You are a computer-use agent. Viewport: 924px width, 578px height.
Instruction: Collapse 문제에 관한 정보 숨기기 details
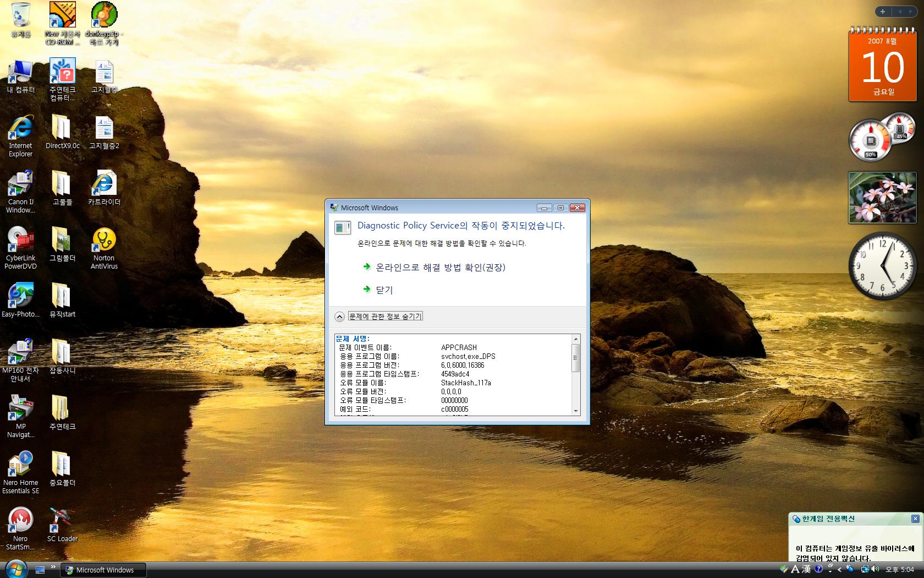378,317
